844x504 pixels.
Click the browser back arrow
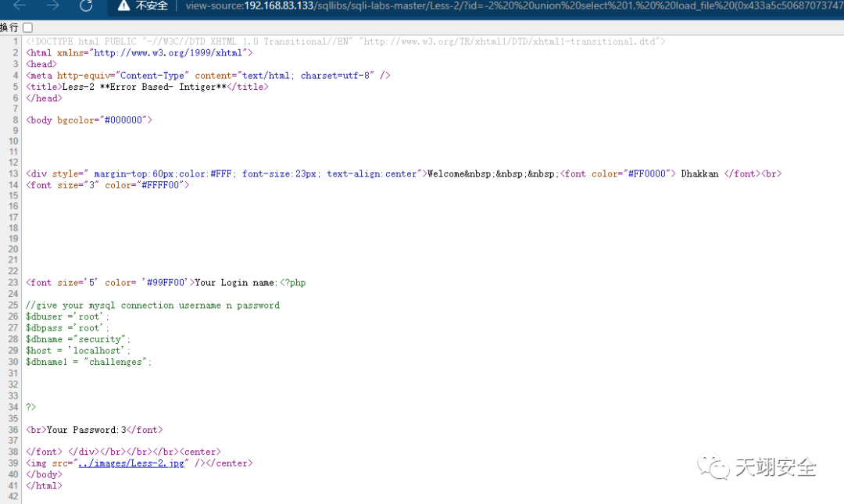(x=20, y=5)
